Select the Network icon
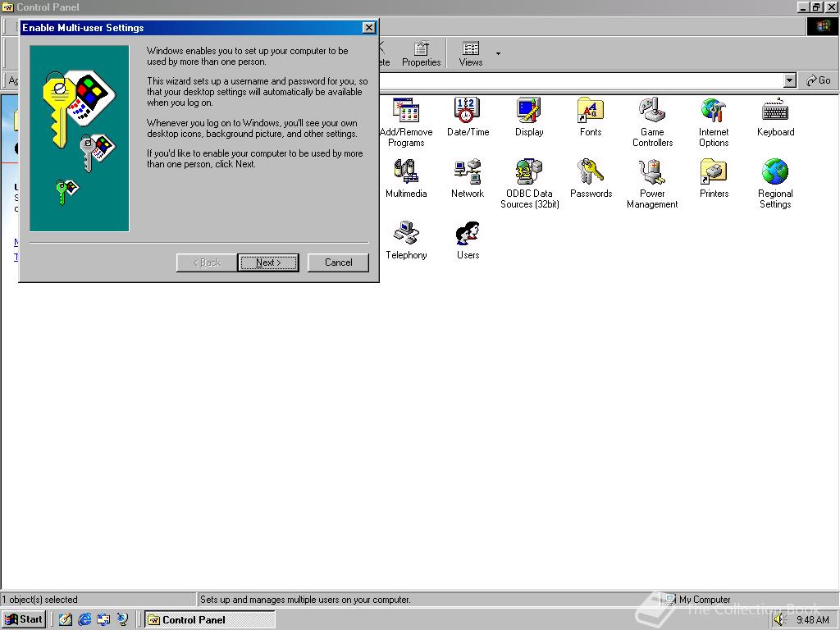The height and width of the screenshot is (630, 840). (x=467, y=178)
